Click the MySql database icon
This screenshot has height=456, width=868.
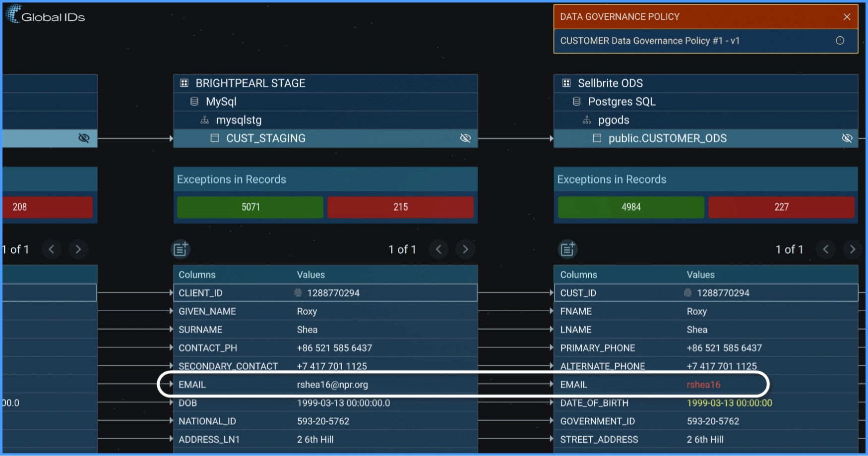[x=194, y=102]
